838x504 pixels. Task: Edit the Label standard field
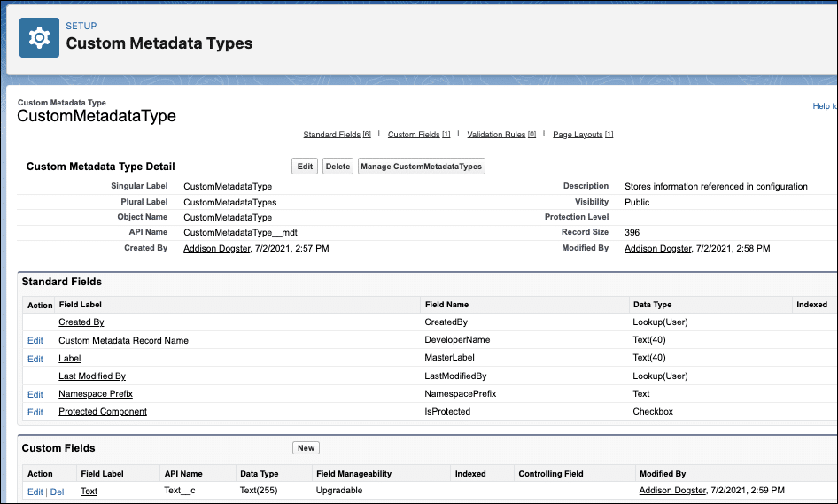(x=35, y=359)
